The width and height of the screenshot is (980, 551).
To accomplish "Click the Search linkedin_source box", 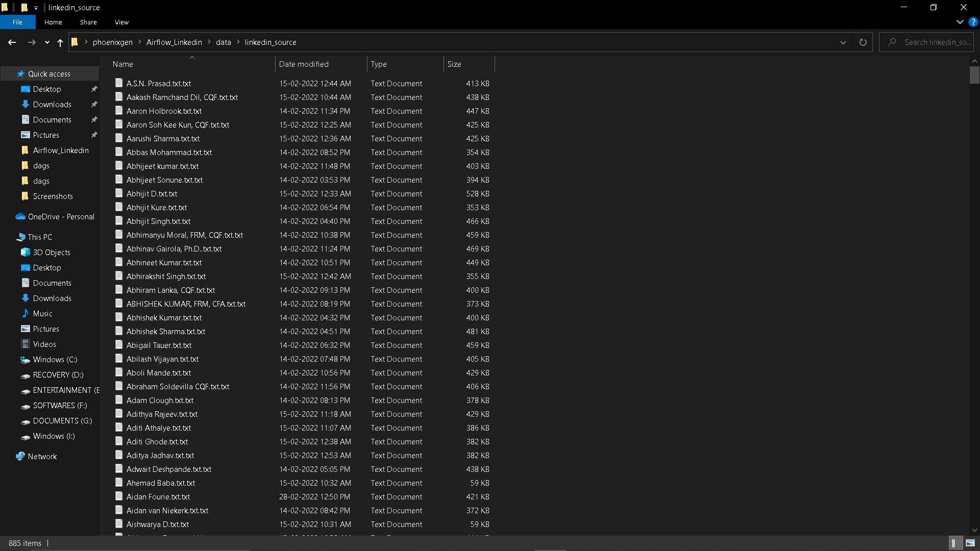I will pos(932,42).
